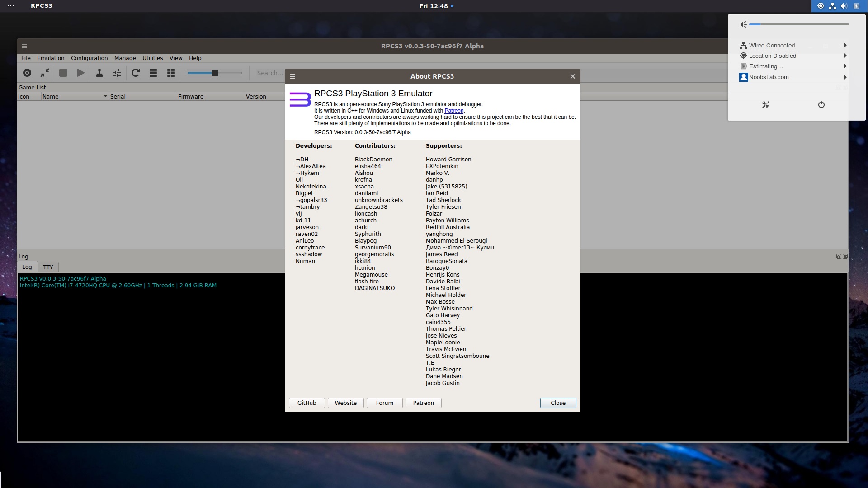The image size is (868, 488).
Task: Click the RPCS3 stop emulation icon
Action: pos(62,73)
